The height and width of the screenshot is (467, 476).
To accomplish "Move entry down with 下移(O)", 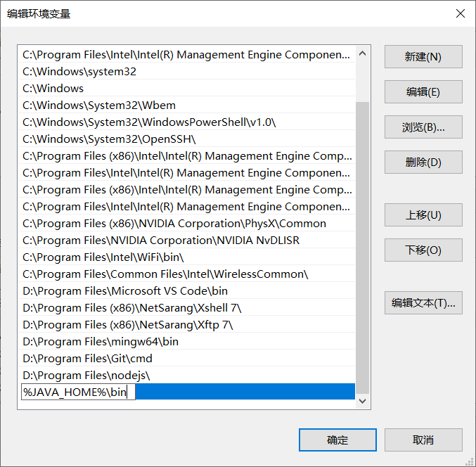I will 423,250.
